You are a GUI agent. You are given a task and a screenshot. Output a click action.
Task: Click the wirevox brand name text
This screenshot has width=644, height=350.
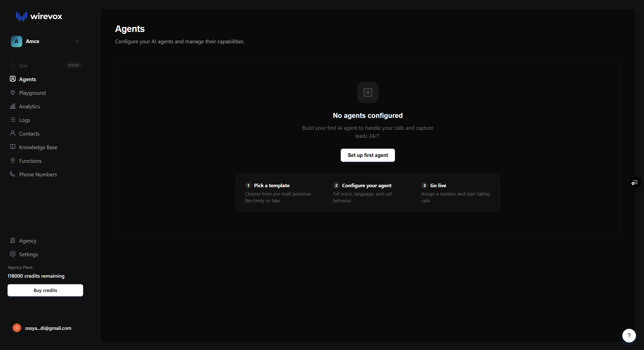click(46, 16)
